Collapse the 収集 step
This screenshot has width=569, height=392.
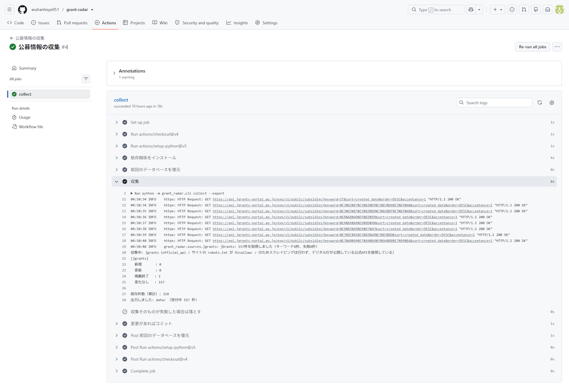point(334,181)
